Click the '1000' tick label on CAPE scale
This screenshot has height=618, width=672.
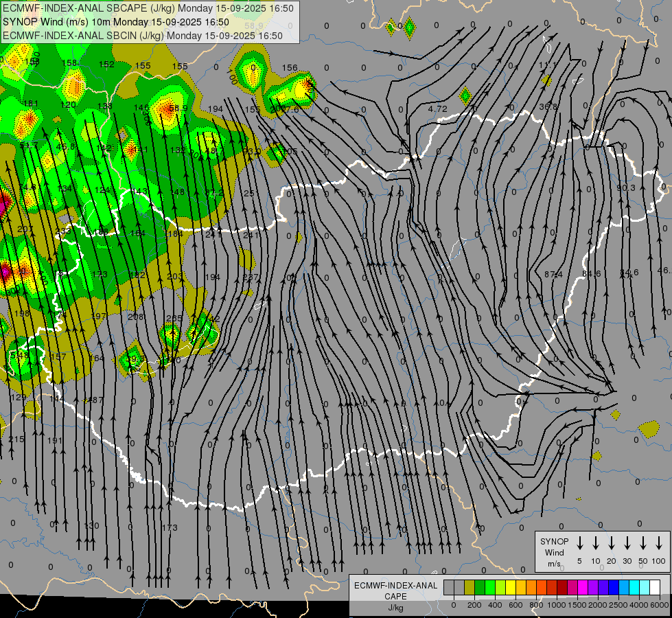(x=556, y=605)
